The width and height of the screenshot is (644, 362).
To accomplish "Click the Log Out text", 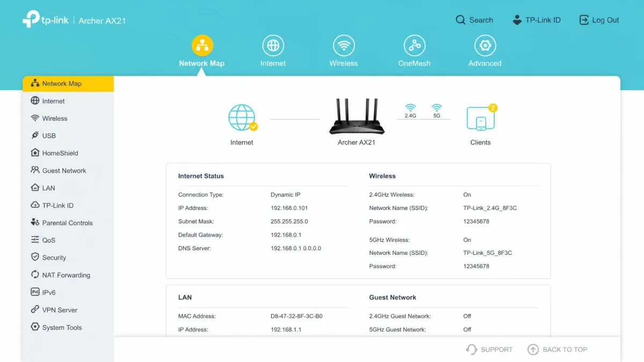I will click(605, 20).
